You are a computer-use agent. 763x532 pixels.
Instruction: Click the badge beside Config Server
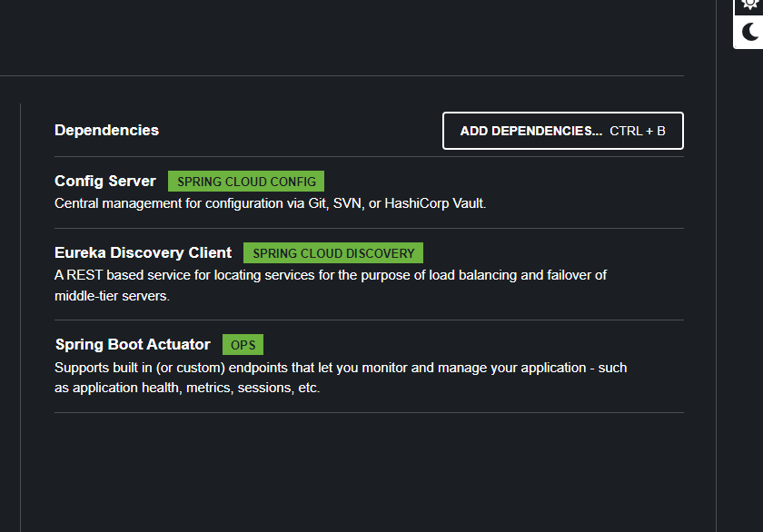245,181
